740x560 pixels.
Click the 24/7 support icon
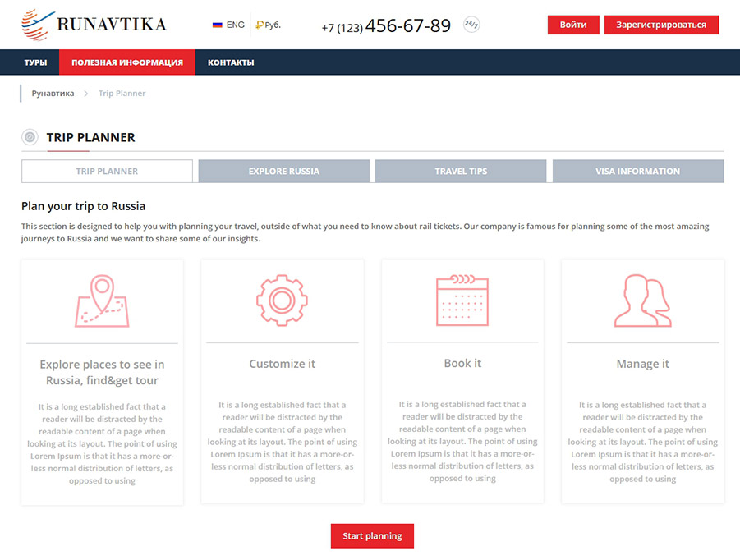[x=471, y=25]
